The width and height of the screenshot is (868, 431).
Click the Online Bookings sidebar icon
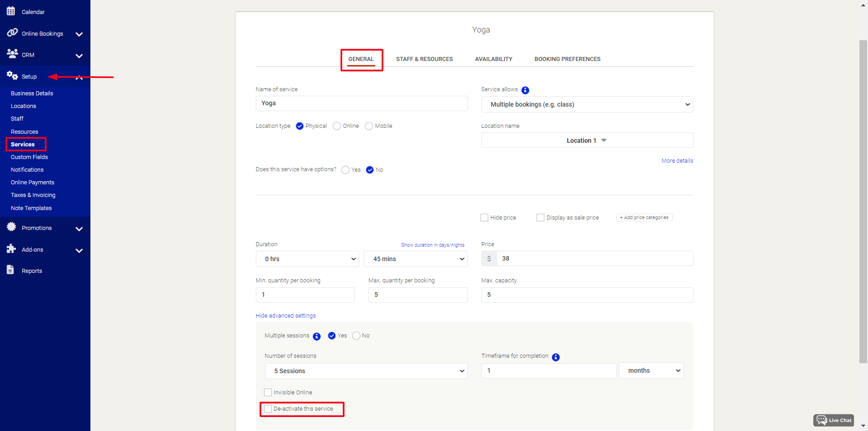click(12, 33)
